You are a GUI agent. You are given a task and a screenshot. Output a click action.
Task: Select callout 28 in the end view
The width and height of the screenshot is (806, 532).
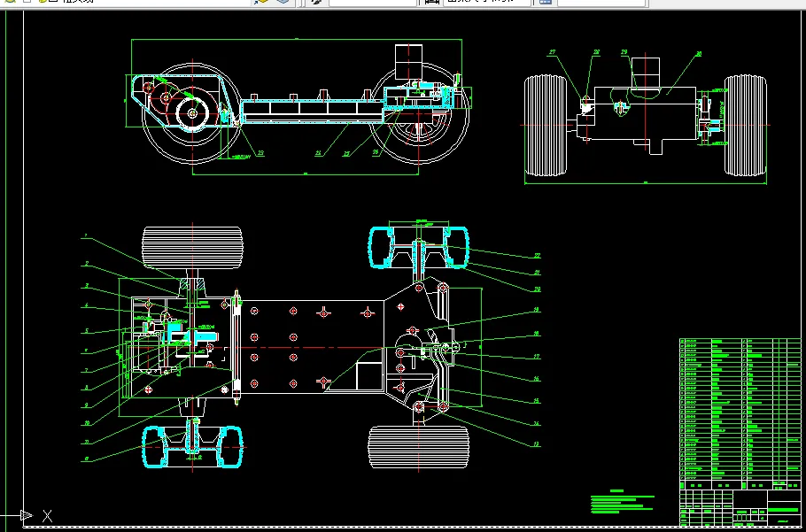(x=596, y=52)
